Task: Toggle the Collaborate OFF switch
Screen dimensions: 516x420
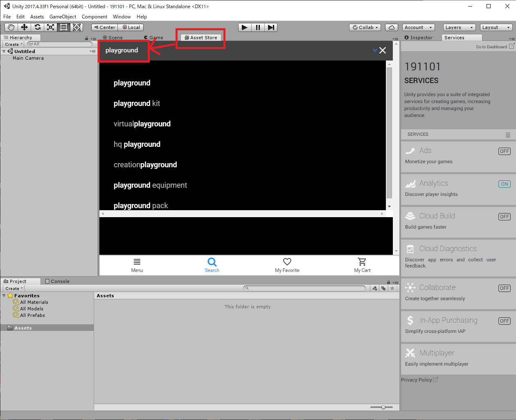Action: pyautogui.click(x=505, y=288)
